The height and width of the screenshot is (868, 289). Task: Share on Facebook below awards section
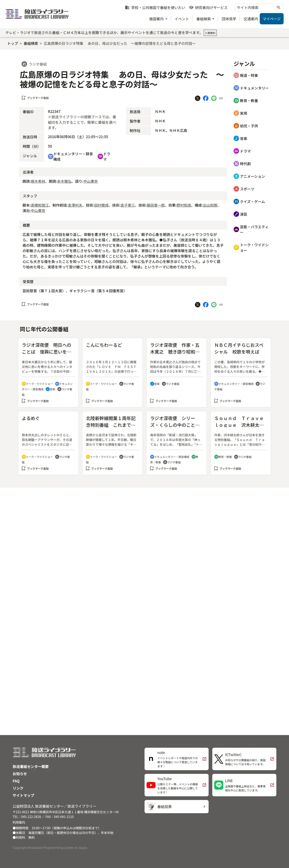(205, 305)
